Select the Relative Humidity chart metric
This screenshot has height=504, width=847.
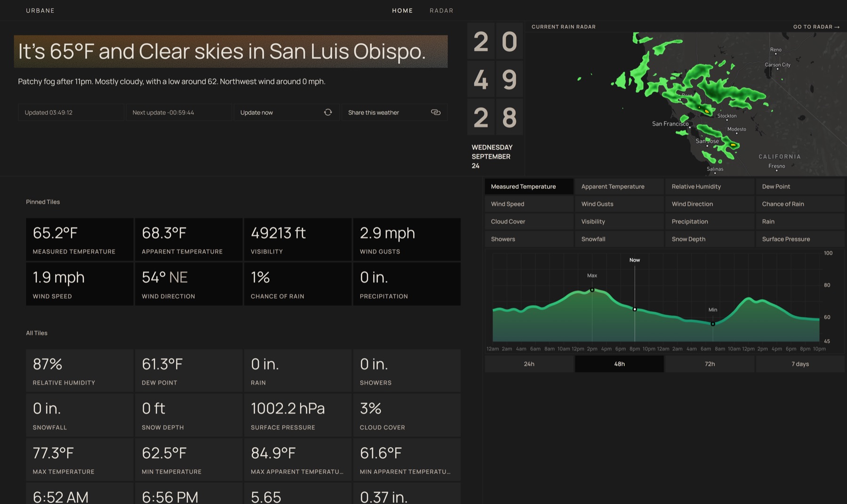coord(710,186)
